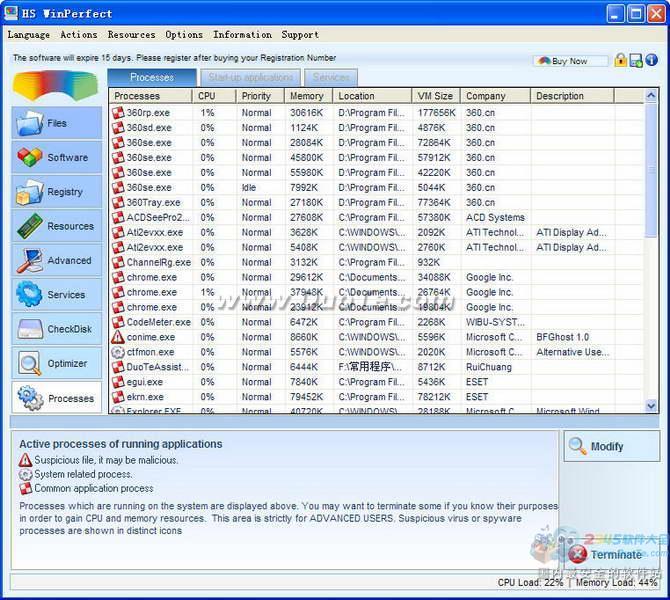The width and height of the screenshot is (670, 600).
Task: Select the ekrn.exe process name
Action: (145, 397)
